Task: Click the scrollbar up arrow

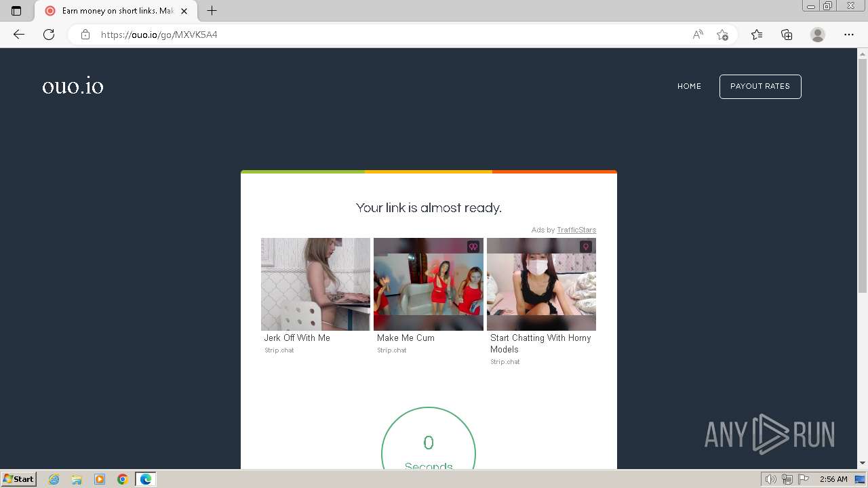Action: point(863,54)
